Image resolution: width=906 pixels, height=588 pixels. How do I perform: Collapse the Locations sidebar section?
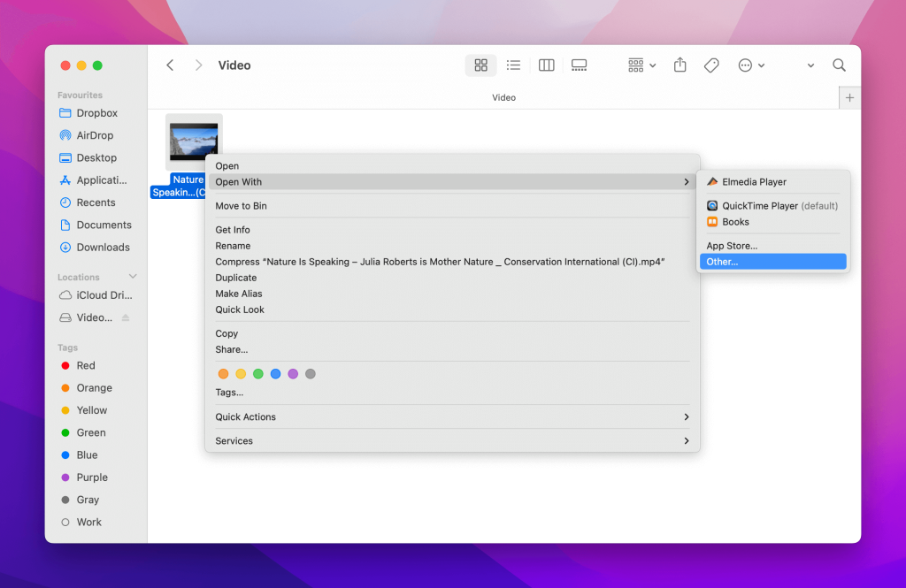[131, 276]
